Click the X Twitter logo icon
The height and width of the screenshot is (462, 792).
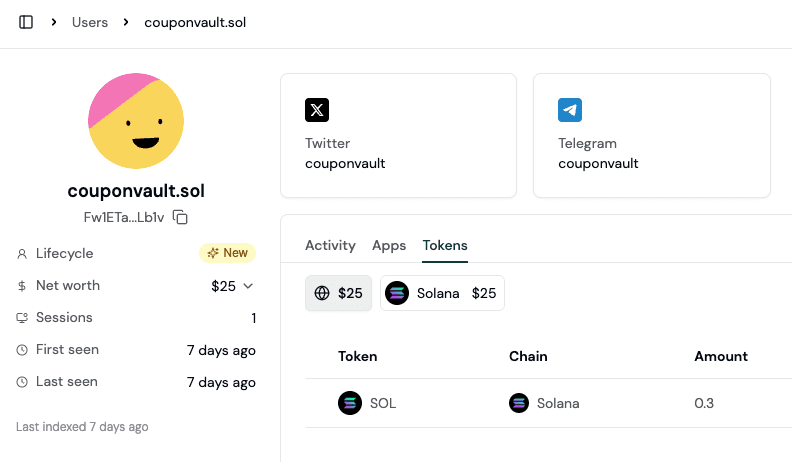317,110
